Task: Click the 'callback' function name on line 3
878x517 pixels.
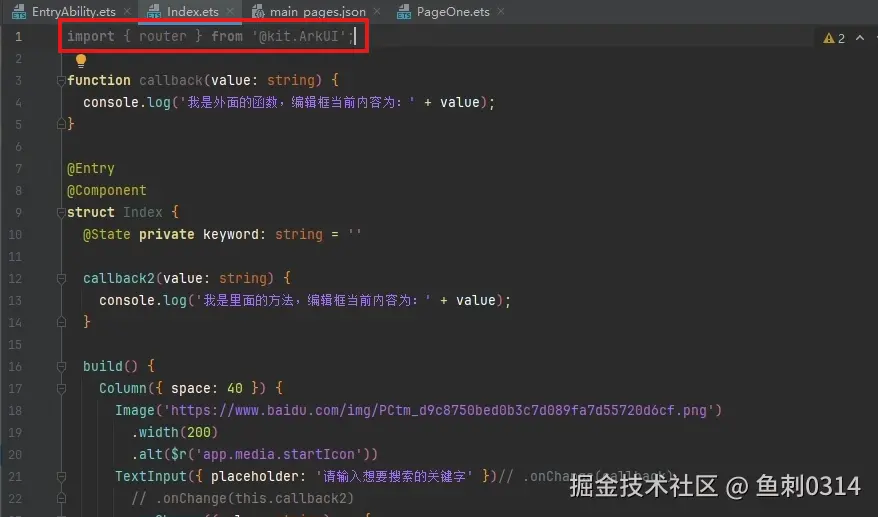Action: (171, 80)
